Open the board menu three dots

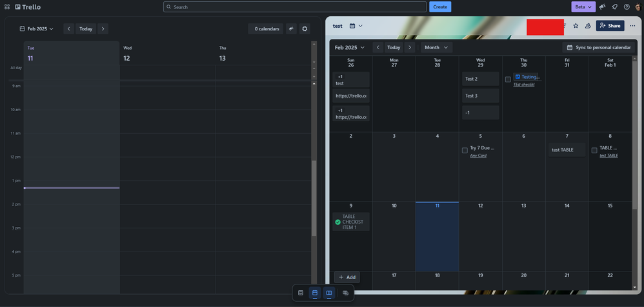[x=632, y=25]
